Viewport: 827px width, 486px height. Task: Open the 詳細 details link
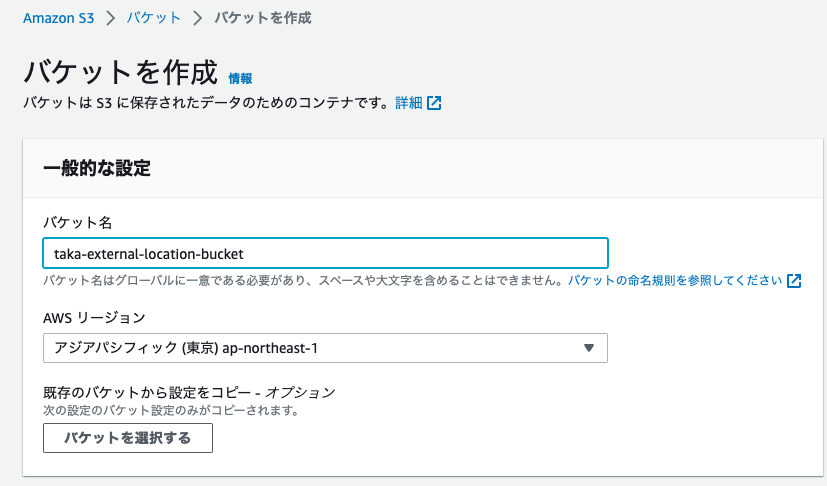(408, 103)
